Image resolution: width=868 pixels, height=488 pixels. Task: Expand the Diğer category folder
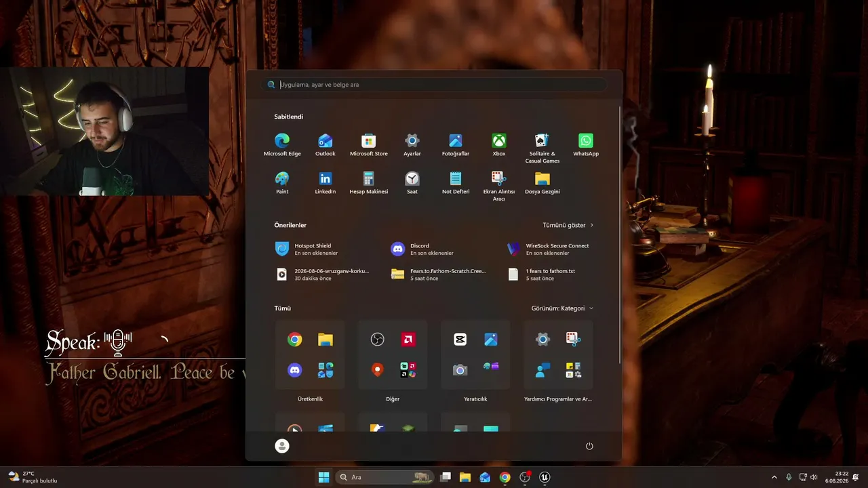[408, 370]
